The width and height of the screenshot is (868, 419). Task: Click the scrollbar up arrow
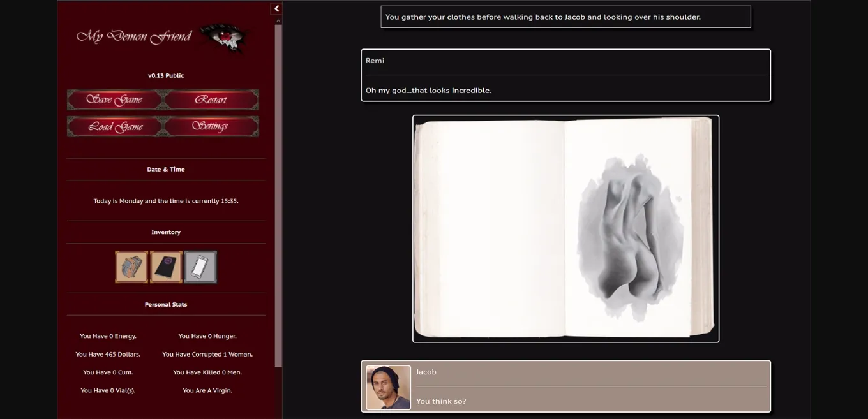pos(278,20)
